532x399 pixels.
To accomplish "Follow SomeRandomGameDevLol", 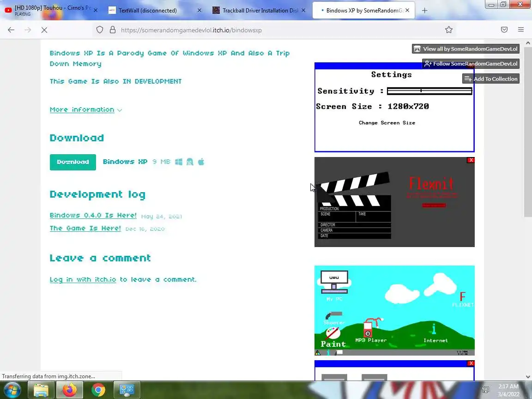I will [x=471, y=64].
